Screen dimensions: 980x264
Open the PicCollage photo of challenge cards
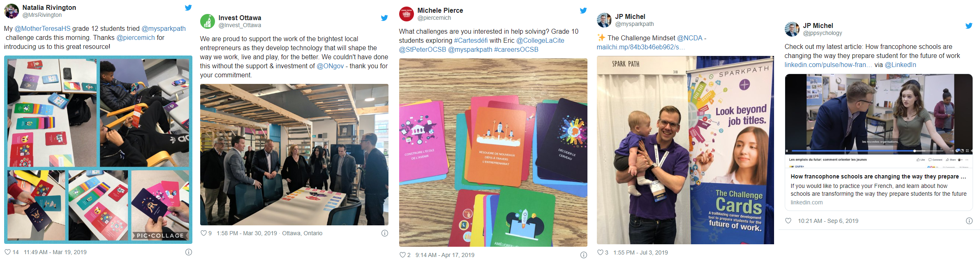coord(98,150)
